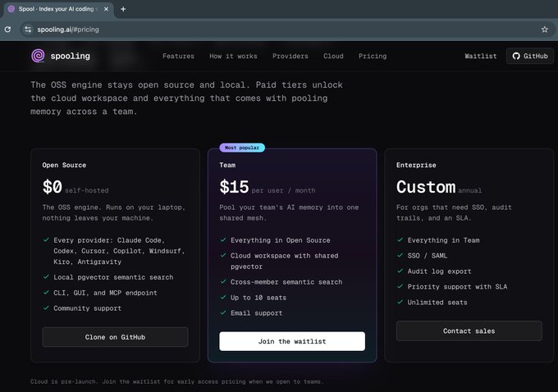Viewport: 558px width, 392px height.
Task: Click the Clone on GitHub button
Action: (116, 337)
